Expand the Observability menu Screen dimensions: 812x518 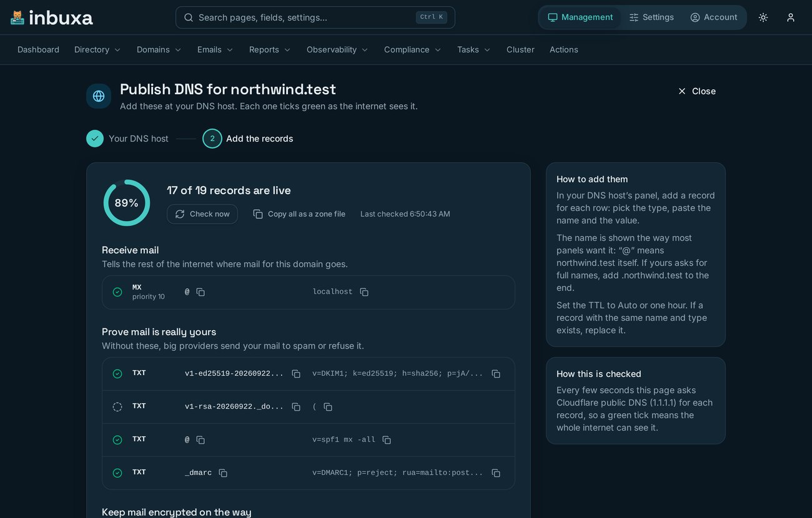337,49
